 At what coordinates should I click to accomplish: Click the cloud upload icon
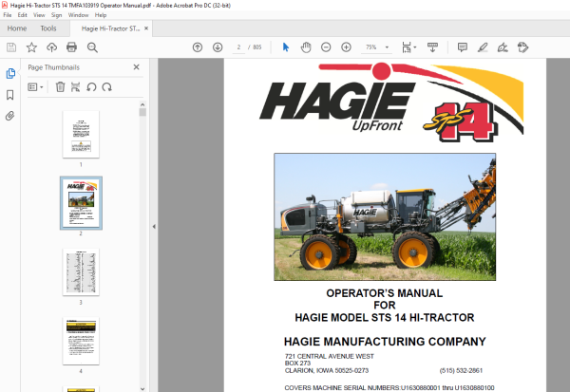(51, 47)
